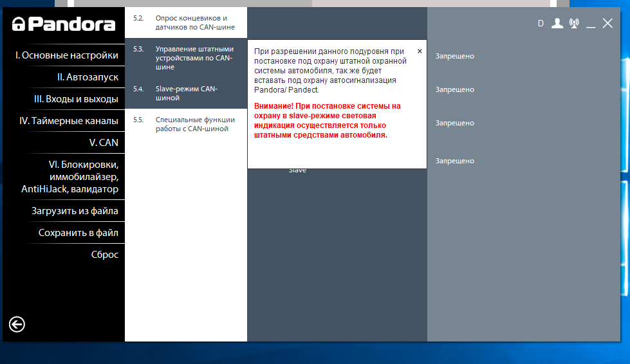Select 5.5 Специальные функции работы с CAN-шиной
This screenshot has height=364, width=630.
coord(185,124)
